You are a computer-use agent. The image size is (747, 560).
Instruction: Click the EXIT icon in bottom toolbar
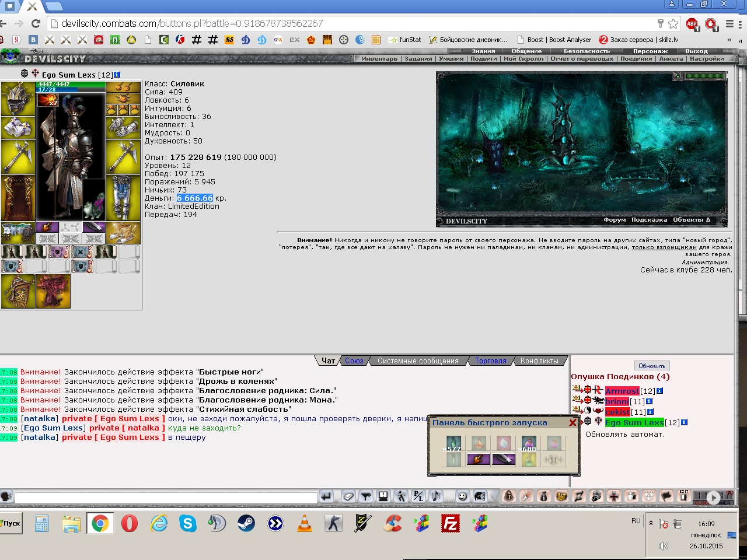click(x=684, y=496)
